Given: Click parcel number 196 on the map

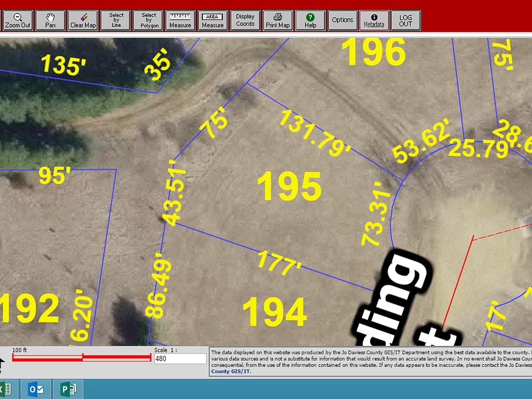Looking at the screenshot, I should pos(374,52).
